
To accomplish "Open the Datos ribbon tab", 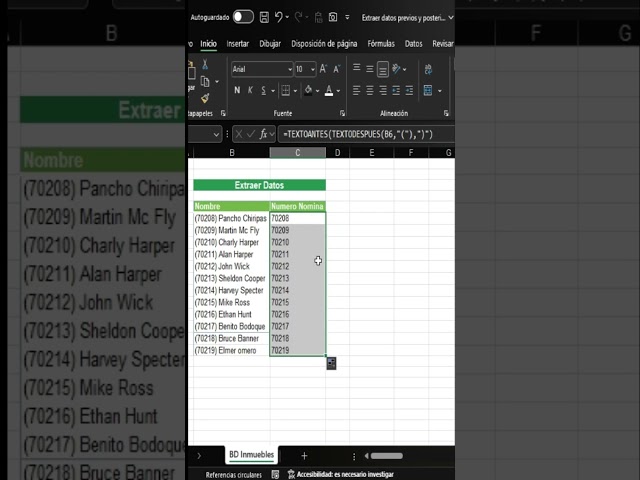I will 413,44.
